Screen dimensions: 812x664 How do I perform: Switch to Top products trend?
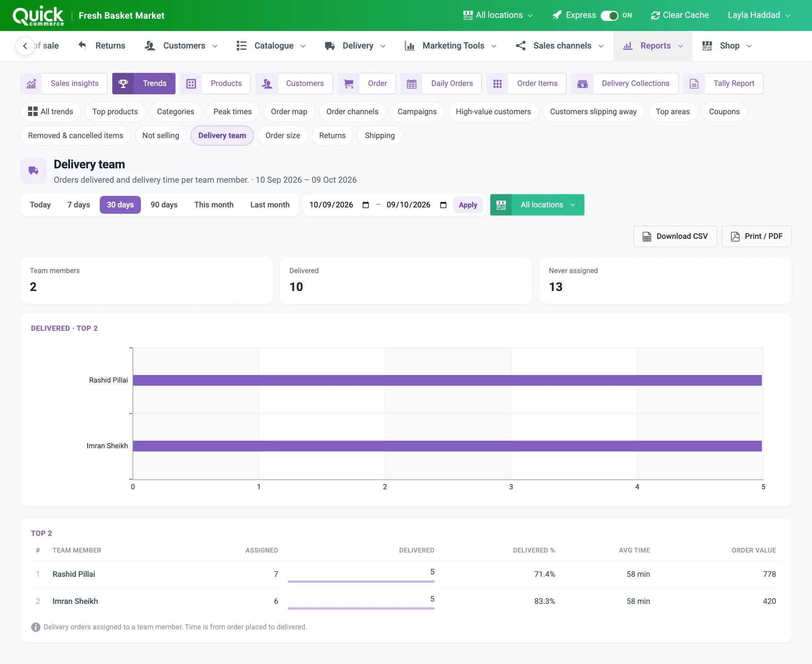115,112
